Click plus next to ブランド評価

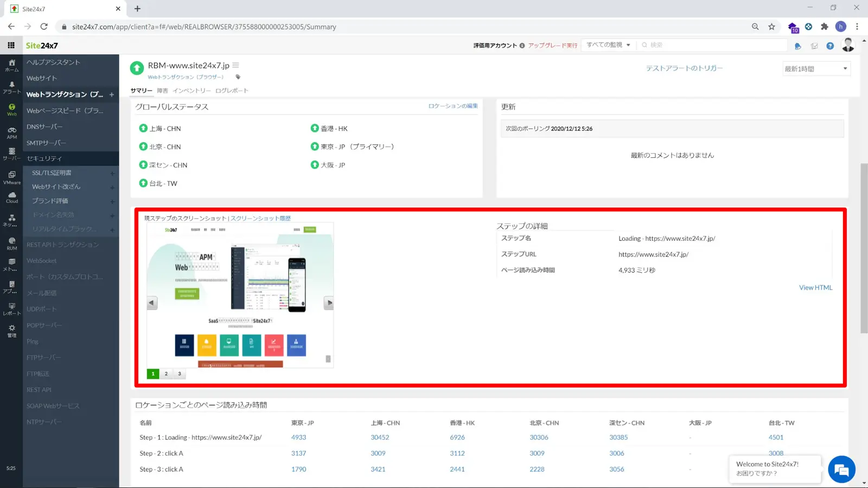pos(112,202)
